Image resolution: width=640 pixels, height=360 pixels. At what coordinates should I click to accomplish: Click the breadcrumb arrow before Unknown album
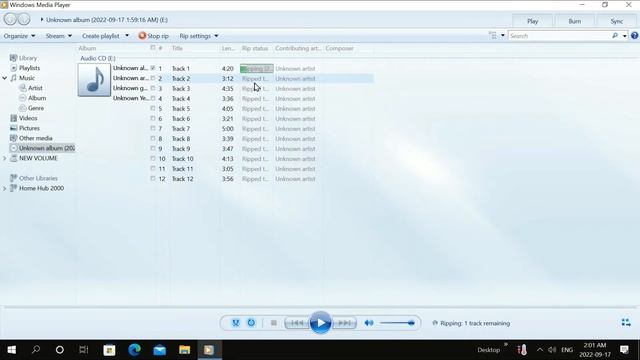click(x=42, y=20)
